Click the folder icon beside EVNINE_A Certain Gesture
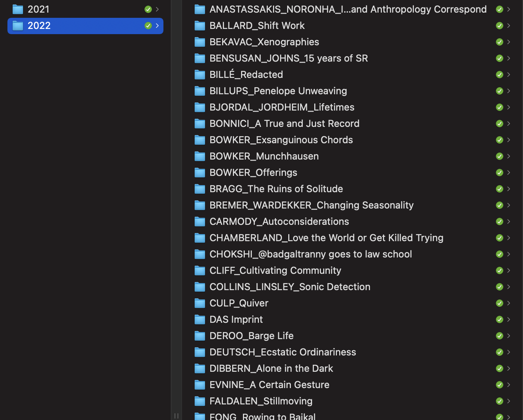The width and height of the screenshot is (523, 420). [x=199, y=385]
